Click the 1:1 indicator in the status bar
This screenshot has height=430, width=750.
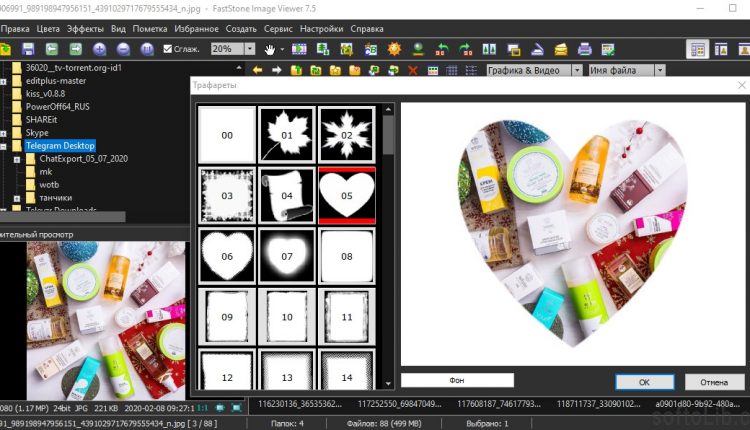202,408
